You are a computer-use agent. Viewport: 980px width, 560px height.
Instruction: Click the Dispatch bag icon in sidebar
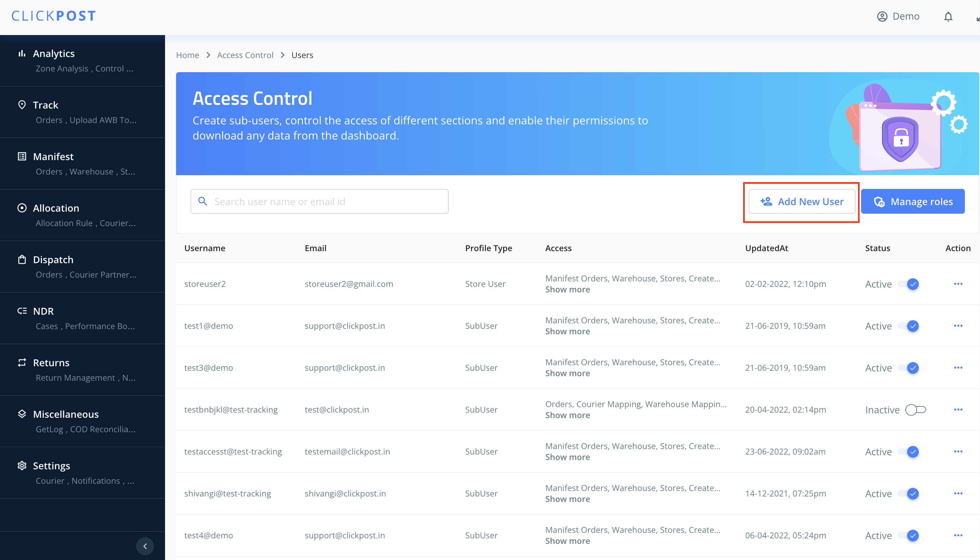pos(22,260)
